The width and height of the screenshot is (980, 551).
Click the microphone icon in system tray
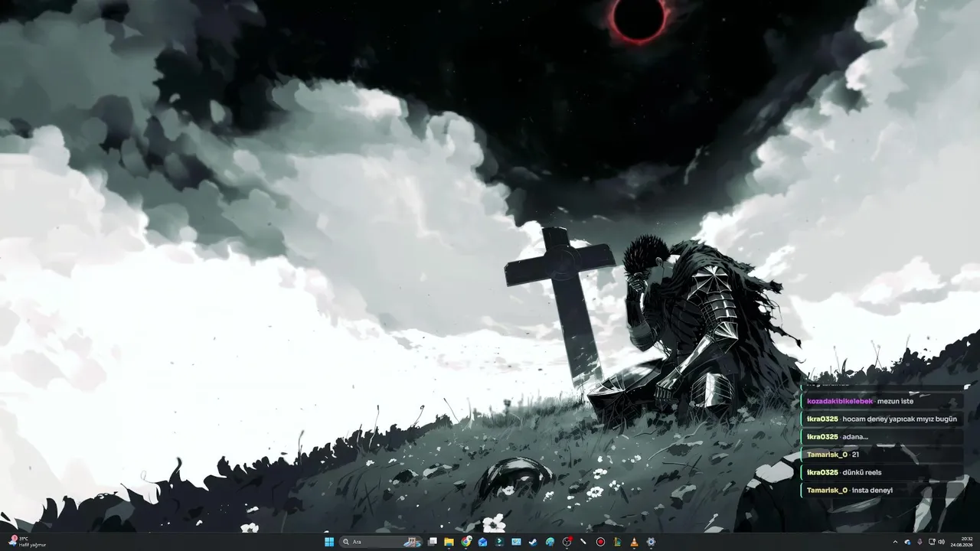(x=920, y=542)
